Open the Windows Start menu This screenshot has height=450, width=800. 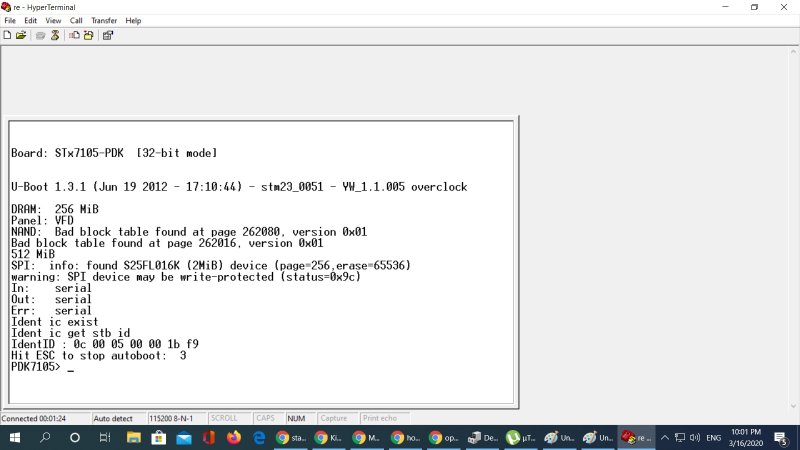pos(14,438)
